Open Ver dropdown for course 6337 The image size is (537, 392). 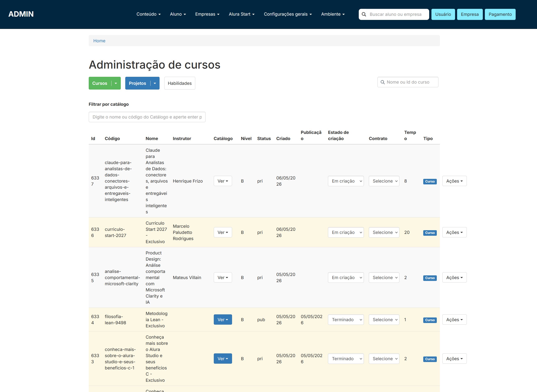(223, 181)
